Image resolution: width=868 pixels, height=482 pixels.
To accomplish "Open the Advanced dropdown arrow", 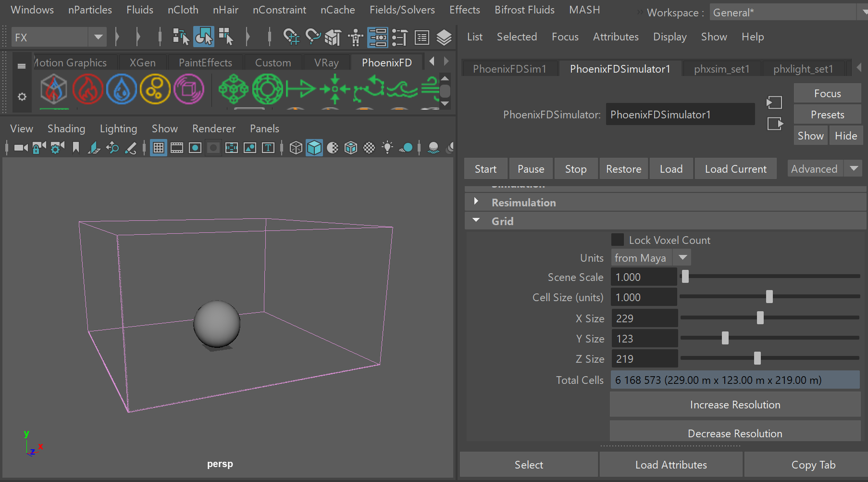I will (x=854, y=169).
